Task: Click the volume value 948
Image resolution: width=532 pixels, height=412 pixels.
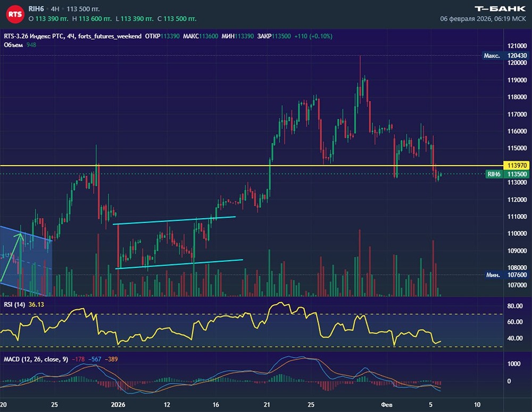Action: click(31, 45)
